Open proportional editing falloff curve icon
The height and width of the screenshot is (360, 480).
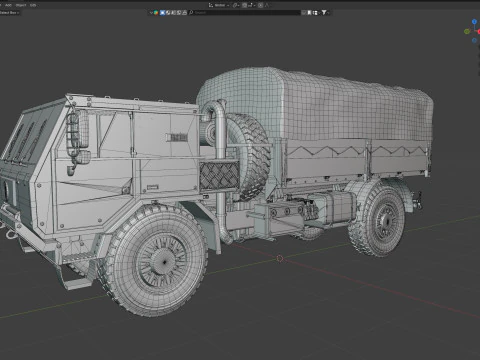tap(267, 5)
